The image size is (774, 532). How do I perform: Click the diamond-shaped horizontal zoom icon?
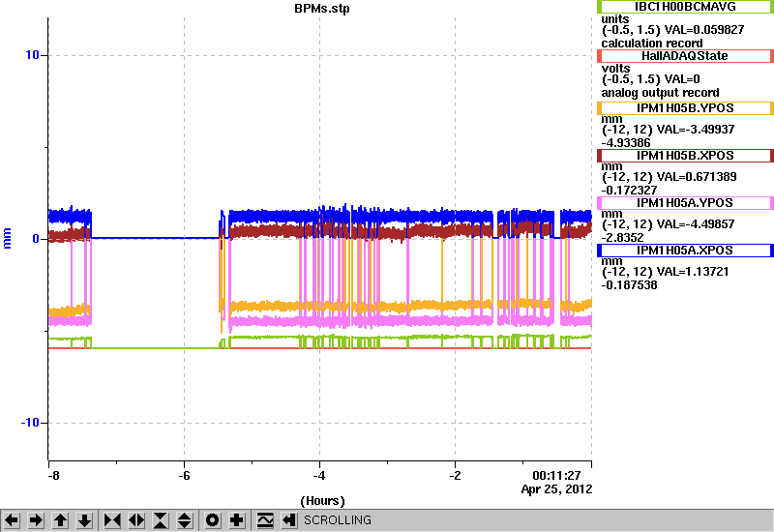136,520
